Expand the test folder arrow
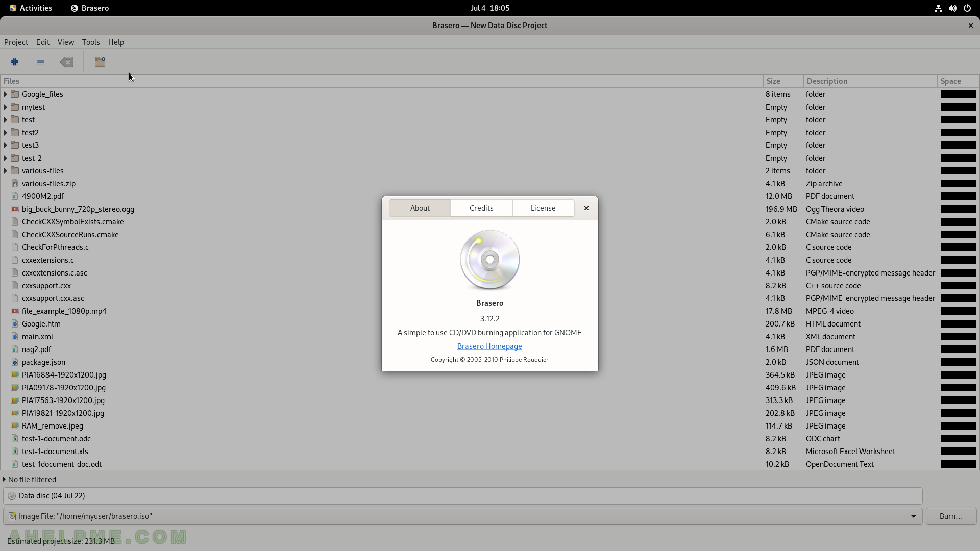 coord(6,119)
